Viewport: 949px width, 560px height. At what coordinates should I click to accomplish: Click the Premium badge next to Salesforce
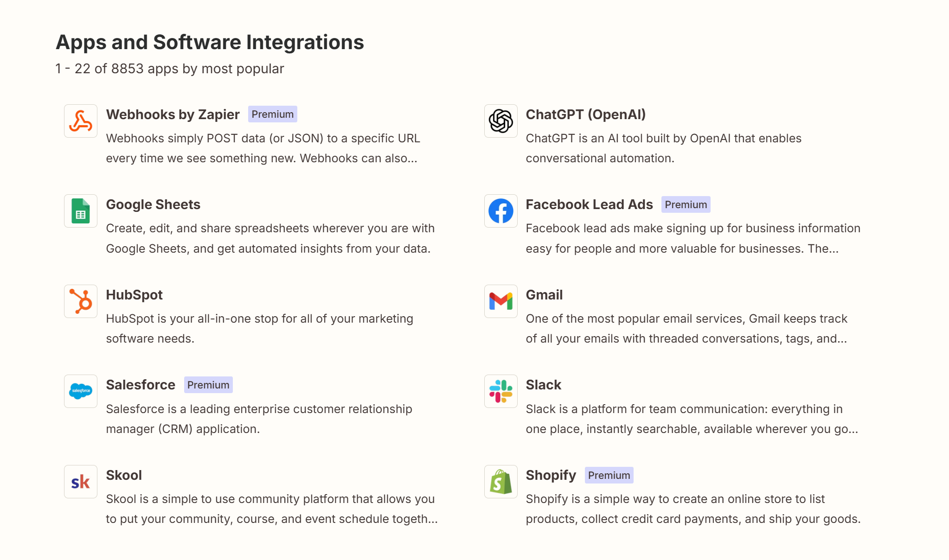click(208, 385)
